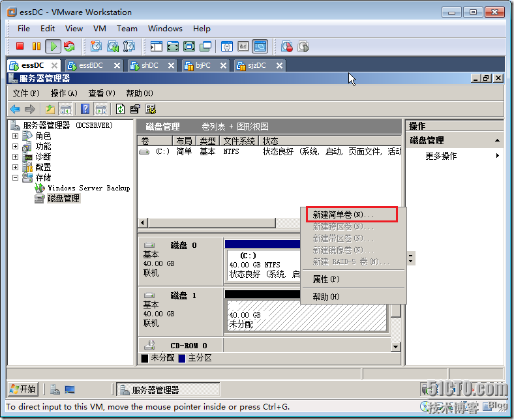Expand the 更多操作 submenu arrow
This screenshot has height=420, width=514.
(498, 156)
